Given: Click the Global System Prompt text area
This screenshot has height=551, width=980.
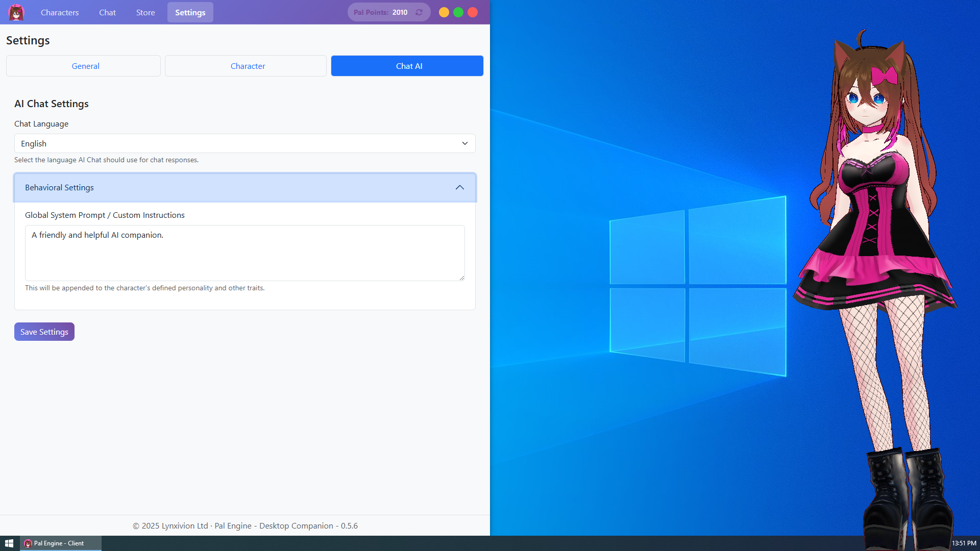Looking at the screenshot, I should [x=244, y=253].
